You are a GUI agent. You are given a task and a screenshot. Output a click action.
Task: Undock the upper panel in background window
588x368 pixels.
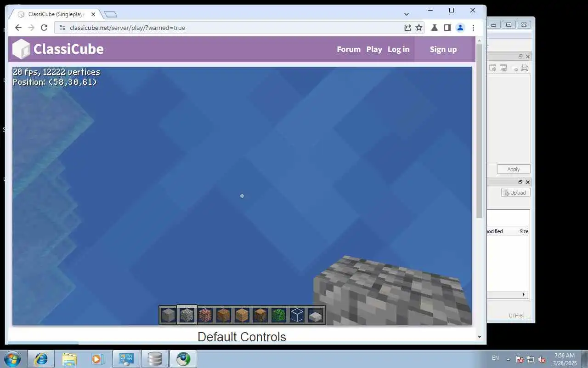click(520, 57)
